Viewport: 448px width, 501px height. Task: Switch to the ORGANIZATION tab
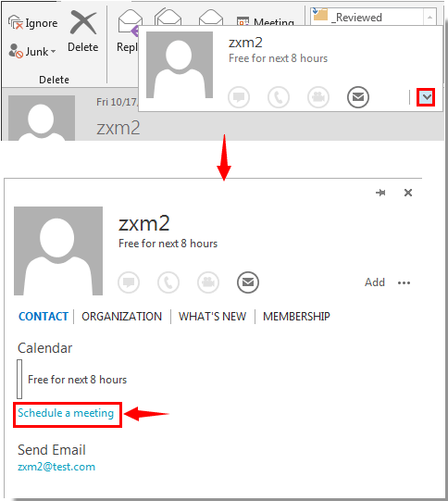121,317
